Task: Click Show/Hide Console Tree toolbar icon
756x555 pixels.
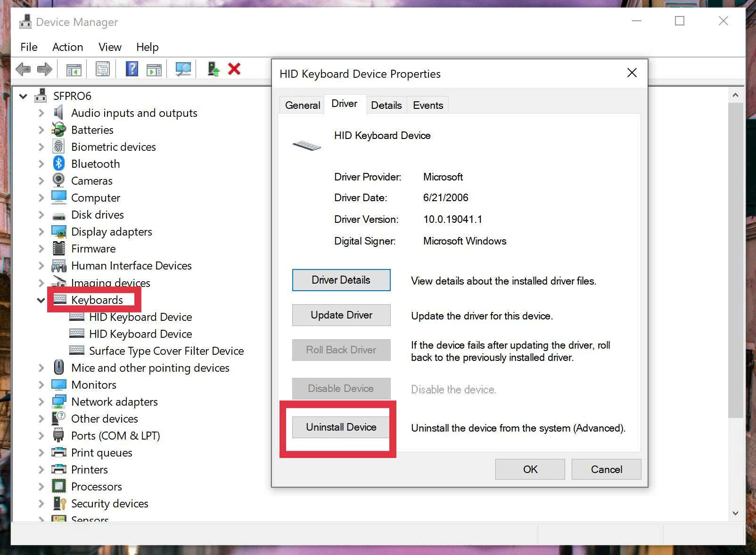Action: tap(74, 70)
